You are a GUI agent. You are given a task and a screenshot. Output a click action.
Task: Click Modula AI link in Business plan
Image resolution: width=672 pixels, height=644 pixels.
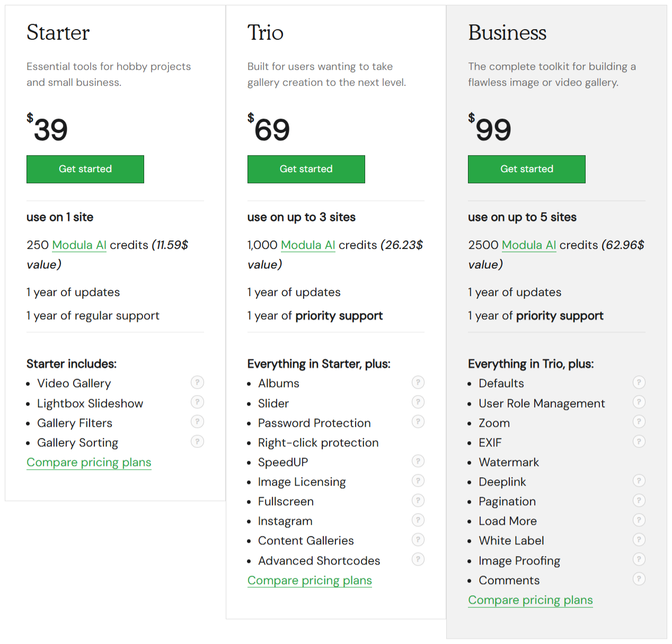point(529,245)
